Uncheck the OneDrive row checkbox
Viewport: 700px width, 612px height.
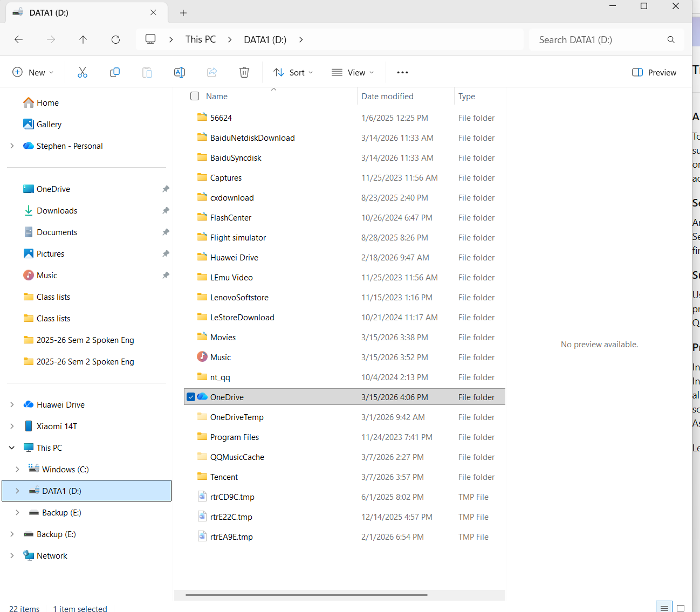pyautogui.click(x=190, y=397)
